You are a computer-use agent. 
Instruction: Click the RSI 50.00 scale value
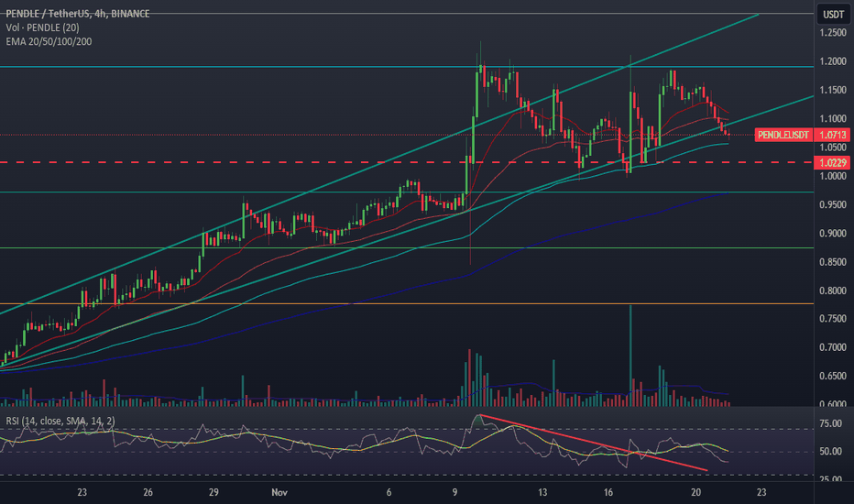830,452
